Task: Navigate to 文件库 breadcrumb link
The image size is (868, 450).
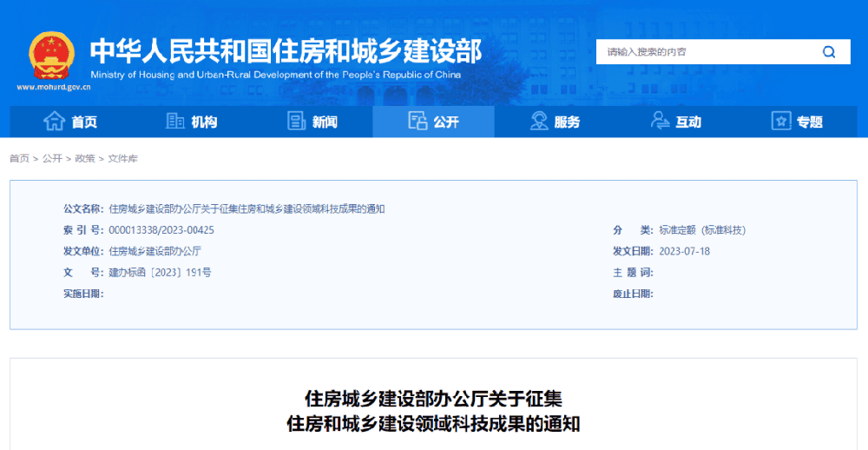Action: [x=122, y=159]
